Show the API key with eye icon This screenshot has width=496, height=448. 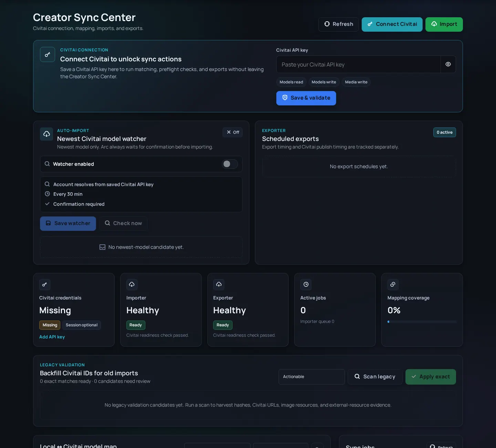point(448,64)
